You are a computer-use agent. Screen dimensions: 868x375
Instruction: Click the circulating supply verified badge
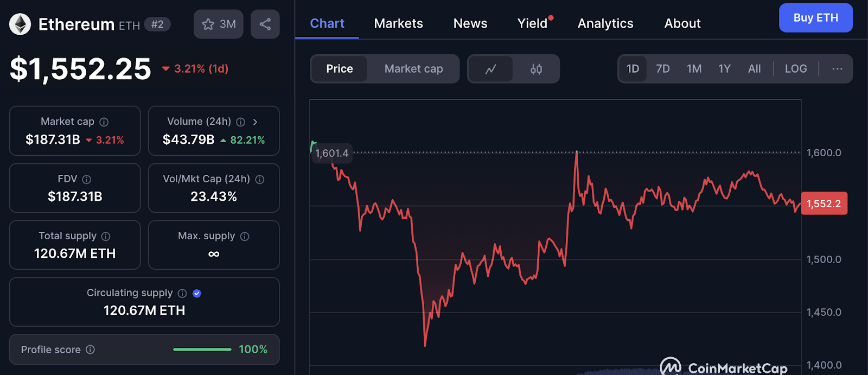[197, 294]
